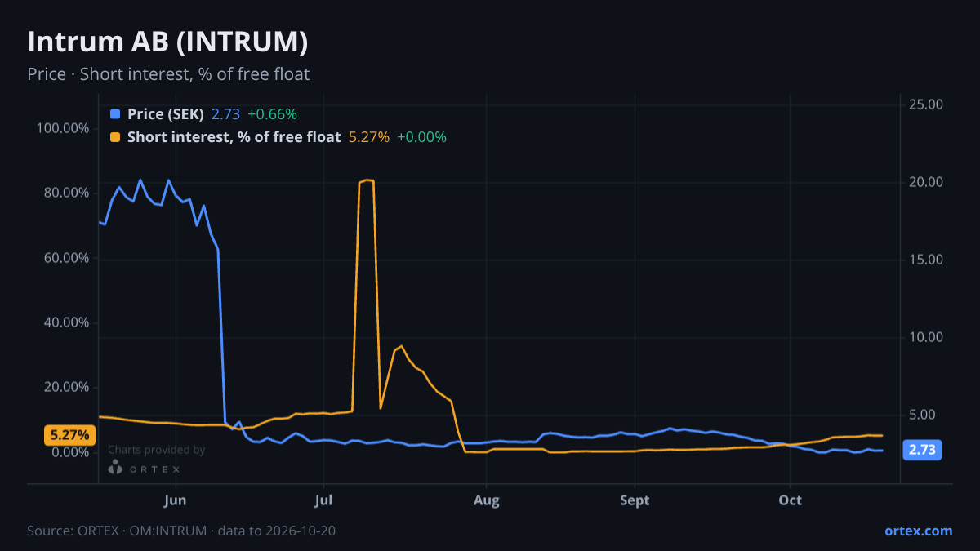Click the blue 2.73 price axis badge
The width and height of the screenshot is (980, 551).
click(x=922, y=449)
